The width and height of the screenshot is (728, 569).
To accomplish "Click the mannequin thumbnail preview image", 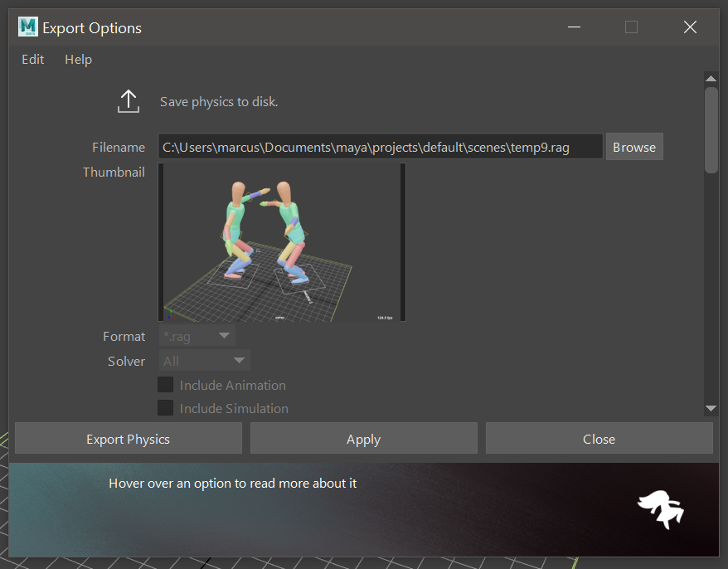I will pyautogui.click(x=282, y=242).
